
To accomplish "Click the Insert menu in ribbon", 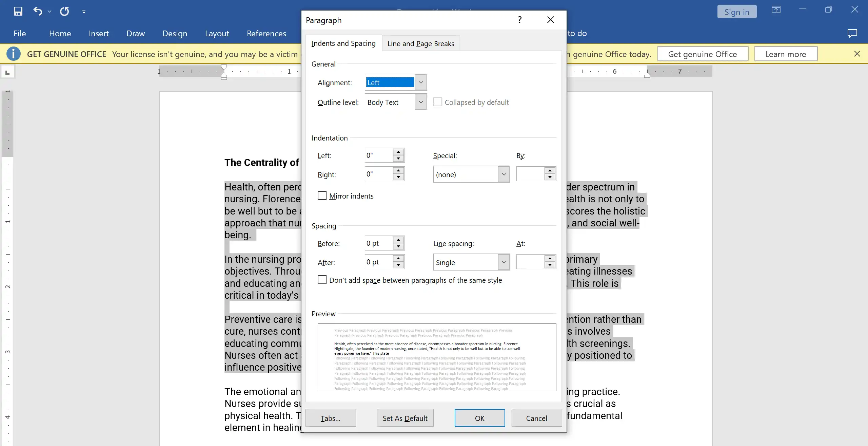I will (x=98, y=33).
